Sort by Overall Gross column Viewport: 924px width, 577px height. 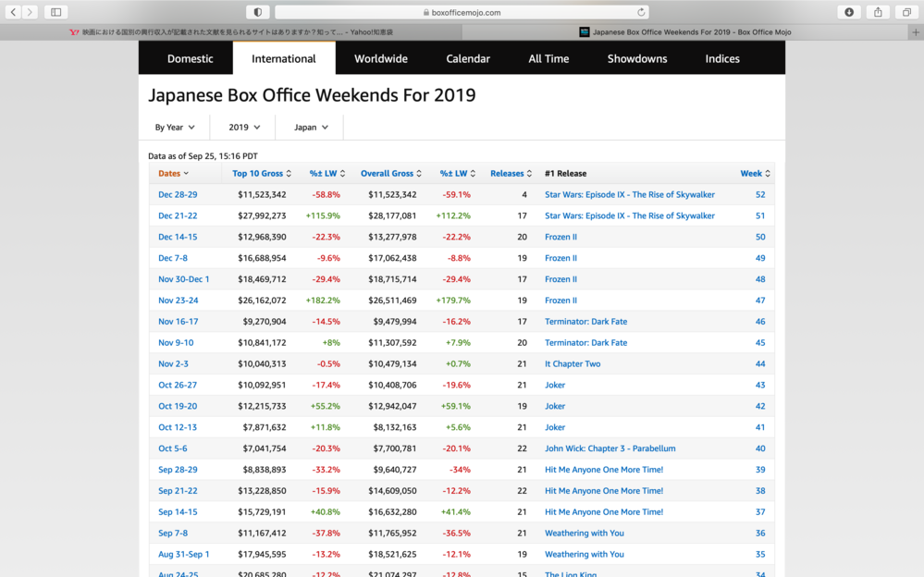click(x=390, y=173)
